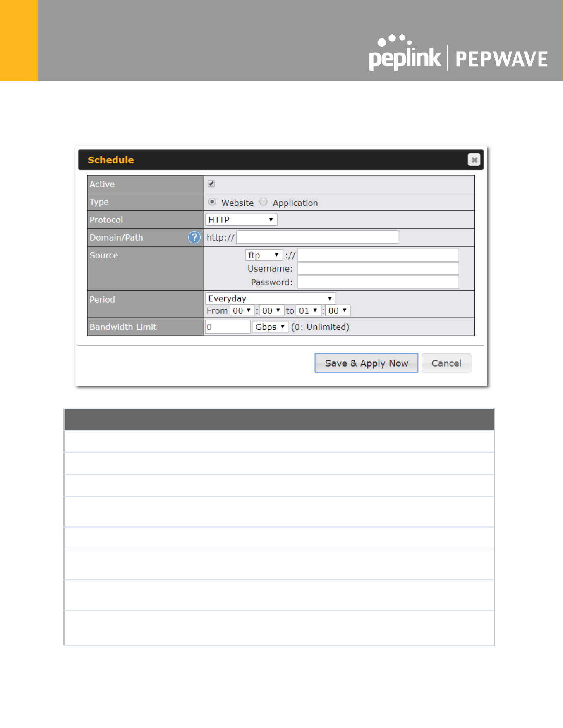The image size is (563, 728).
Task: Open the From minute dropdown
Action: click(x=271, y=310)
